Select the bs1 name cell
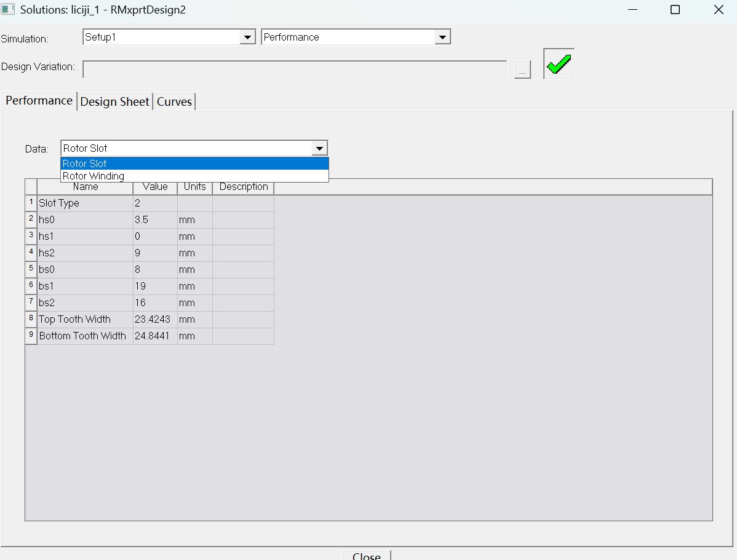 point(85,286)
